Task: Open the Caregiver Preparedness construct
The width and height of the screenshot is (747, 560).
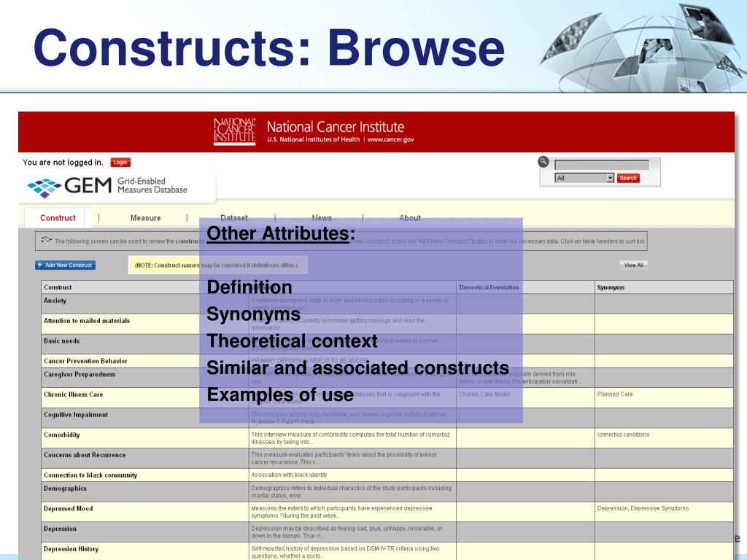Action: click(80, 374)
